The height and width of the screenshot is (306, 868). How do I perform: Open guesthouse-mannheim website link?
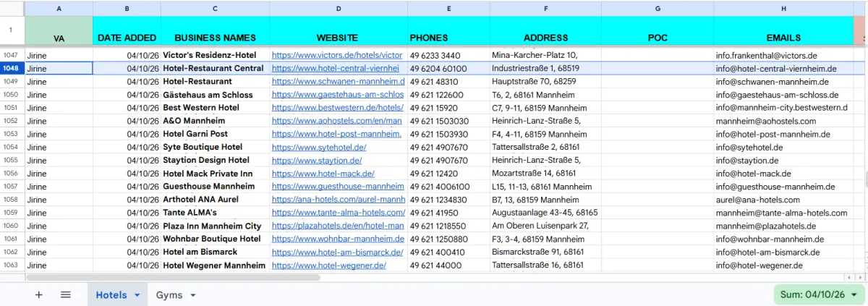click(x=338, y=187)
